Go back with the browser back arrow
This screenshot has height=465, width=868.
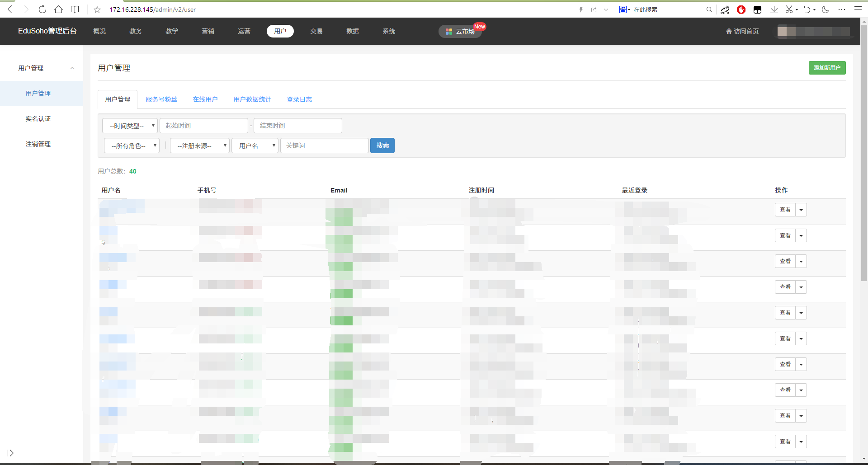click(x=10, y=9)
